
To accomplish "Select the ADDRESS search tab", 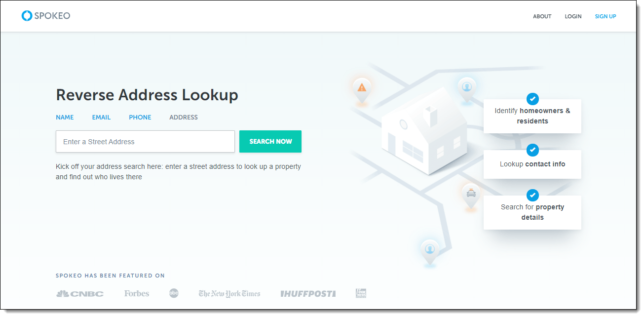I will click(x=184, y=118).
